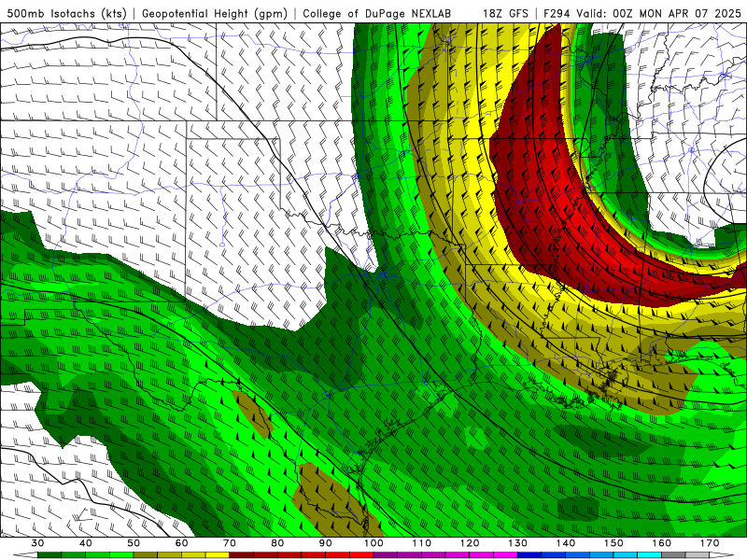747x560 pixels.
Task: Select the bright magenta 125-130 kt legend swatch
Action: tap(505, 555)
